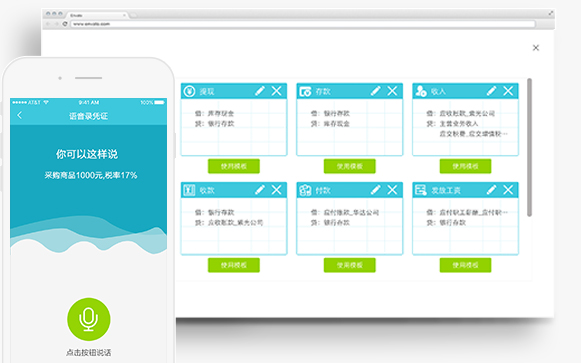Go back using phone's back arrow
This screenshot has width=581, height=363.
click(x=20, y=116)
